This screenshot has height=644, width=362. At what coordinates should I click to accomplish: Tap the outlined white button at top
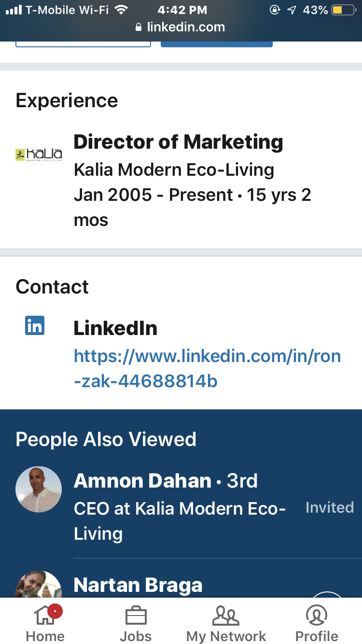[x=84, y=44]
